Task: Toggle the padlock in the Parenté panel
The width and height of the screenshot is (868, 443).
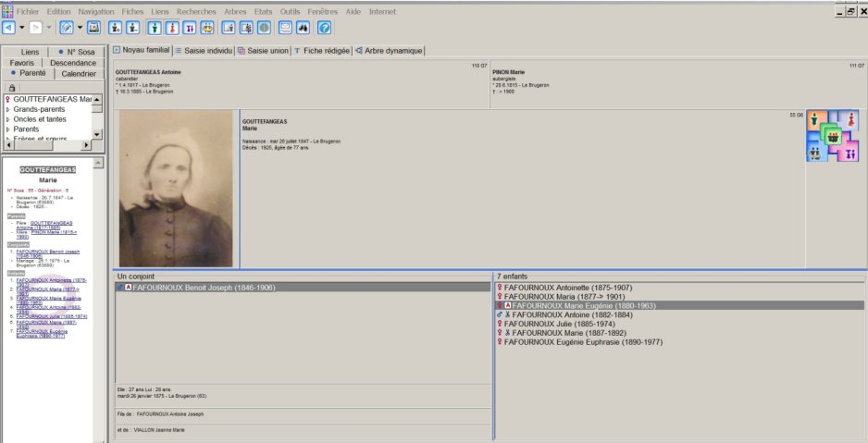Action: [12, 86]
